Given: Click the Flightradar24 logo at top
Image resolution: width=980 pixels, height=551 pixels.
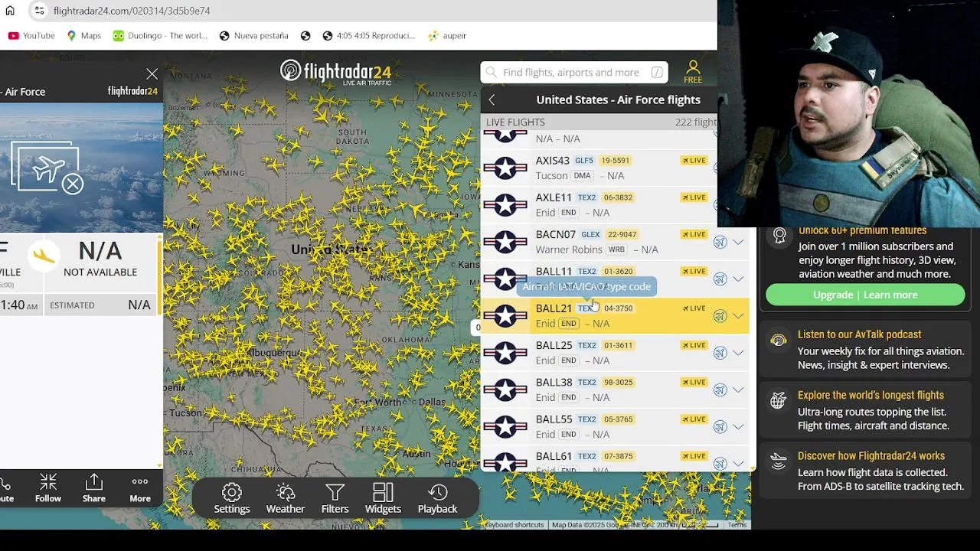Looking at the screenshot, I should [335, 72].
